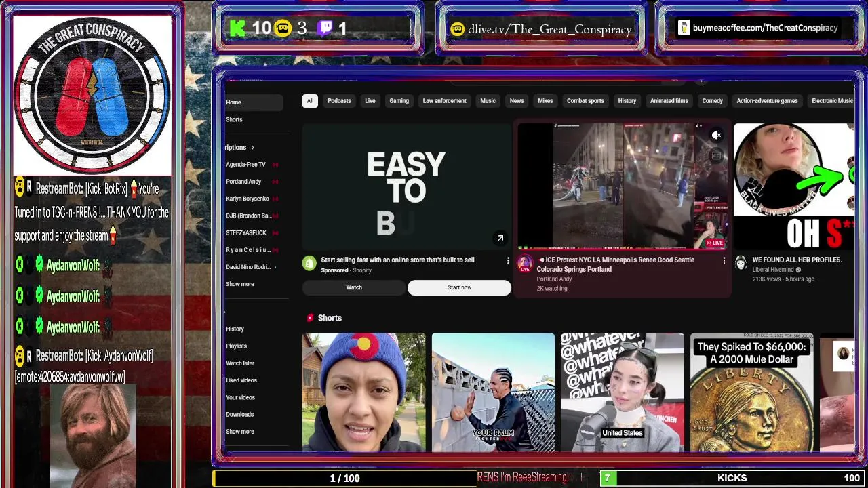Click the Shopify advertiser avatar icon

(x=309, y=263)
